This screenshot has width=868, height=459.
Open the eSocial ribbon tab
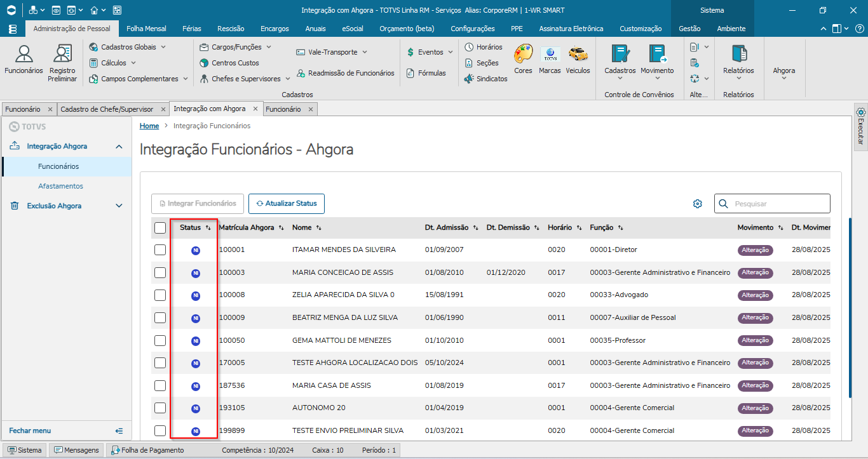tap(353, 29)
